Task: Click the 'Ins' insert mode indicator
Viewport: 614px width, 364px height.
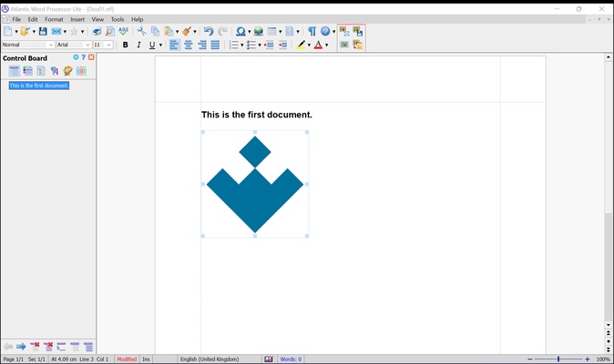Action: click(146, 359)
